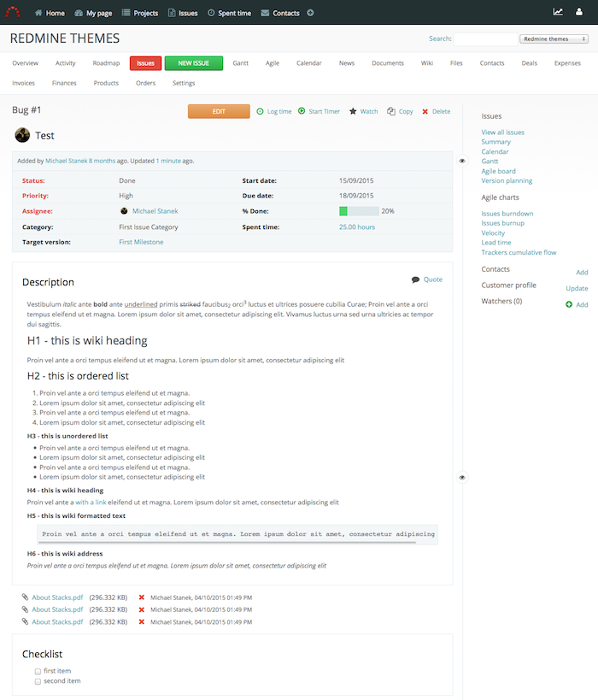This screenshot has height=700, width=598.
Task: Click the Quote speech bubble icon
Action: [415, 279]
